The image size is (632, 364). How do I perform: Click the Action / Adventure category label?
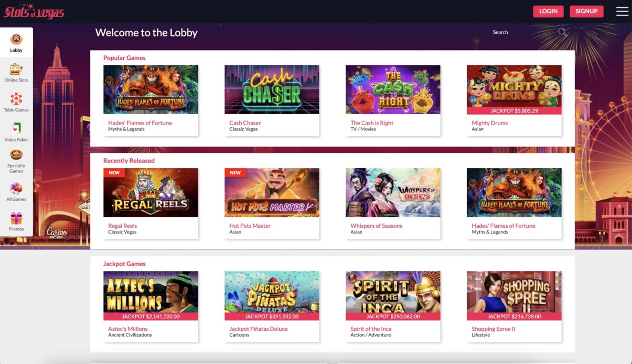(x=371, y=335)
